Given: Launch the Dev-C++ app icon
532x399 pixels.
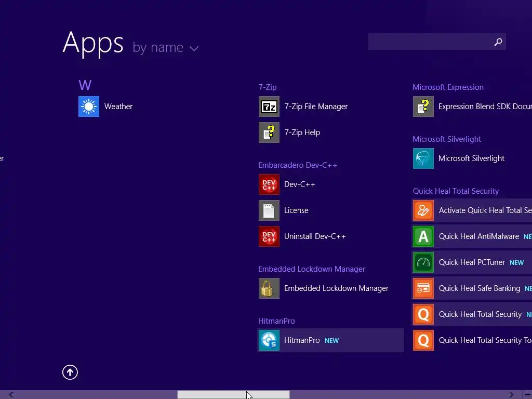Looking at the screenshot, I should pyautogui.click(x=269, y=184).
